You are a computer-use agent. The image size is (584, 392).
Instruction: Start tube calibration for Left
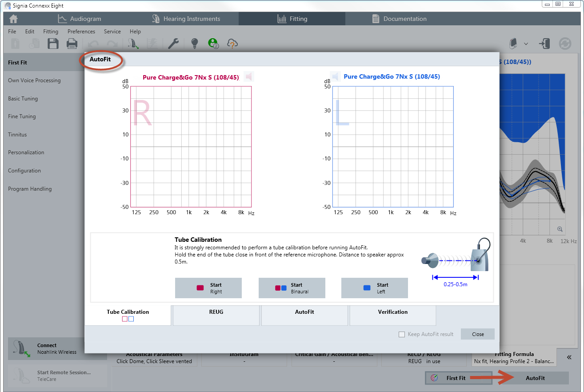(x=375, y=288)
